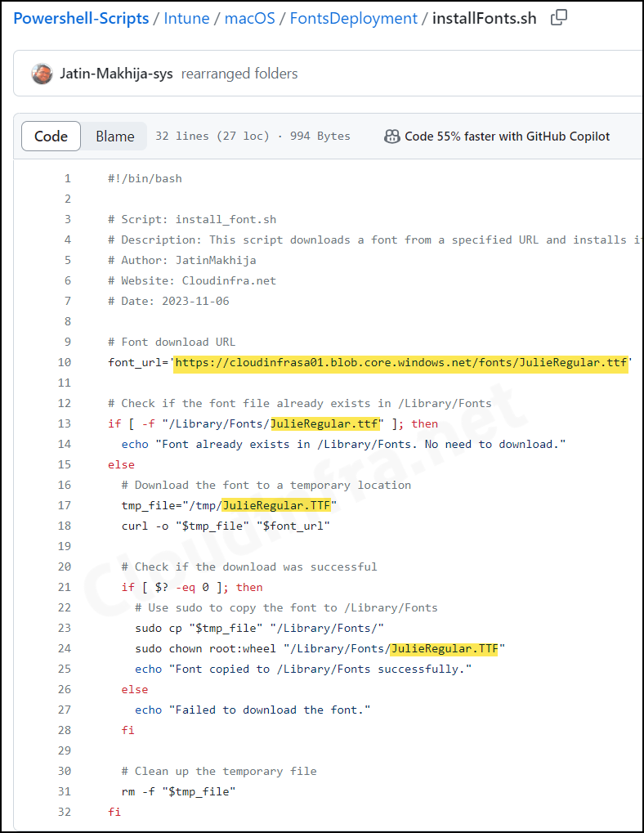This screenshot has width=644, height=833.
Task: Copy file path using the copy icon
Action: point(558,17)
